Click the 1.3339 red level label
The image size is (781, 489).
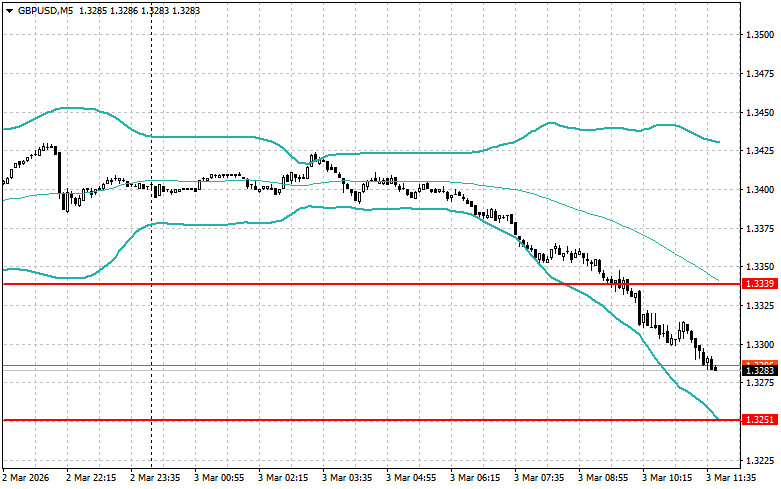(x=760, y=284)
